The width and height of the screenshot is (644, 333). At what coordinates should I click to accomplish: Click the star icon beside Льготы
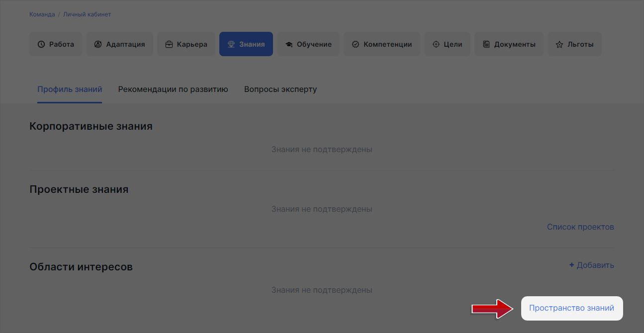click(559, 44)
